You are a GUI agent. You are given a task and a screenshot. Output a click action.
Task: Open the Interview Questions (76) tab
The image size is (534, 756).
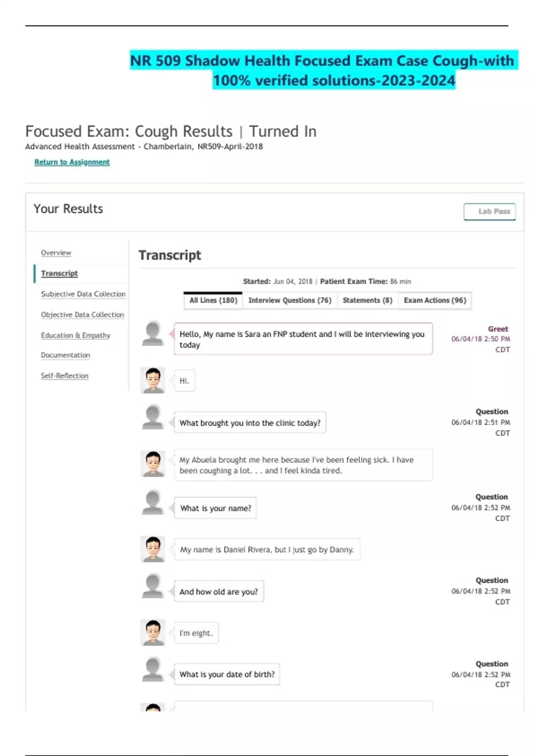[290, 301]
